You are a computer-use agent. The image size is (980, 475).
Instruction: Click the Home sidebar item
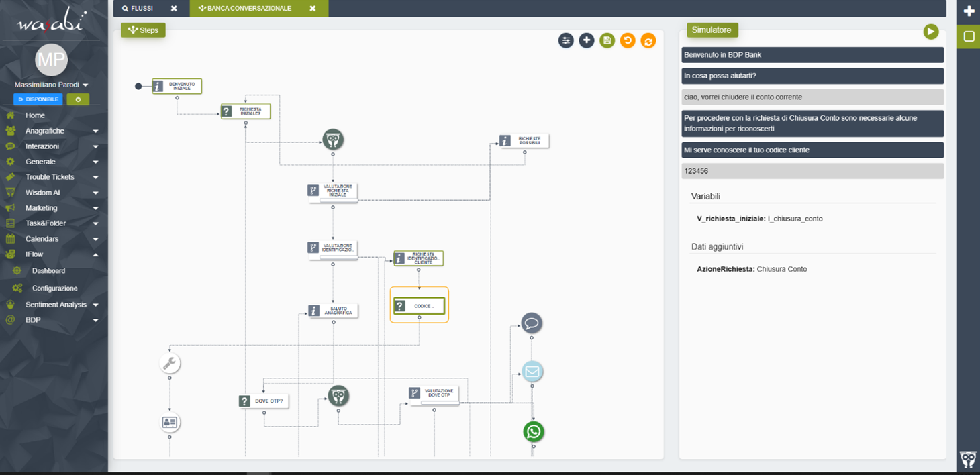click(x=35, y=115)
